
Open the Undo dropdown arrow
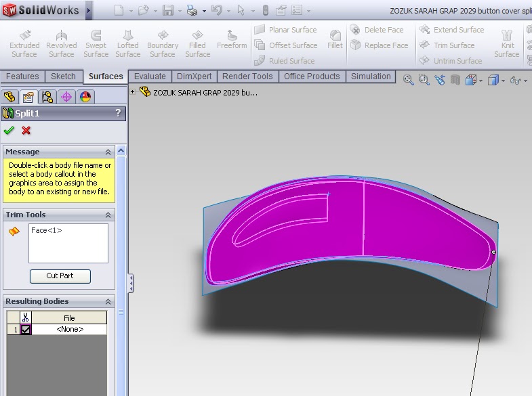pos(228,12)
